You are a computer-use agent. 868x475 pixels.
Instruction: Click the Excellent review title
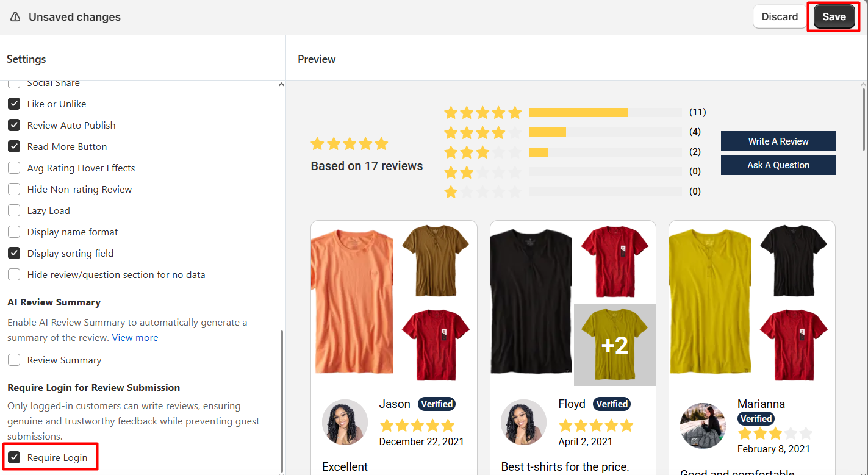point(345,466)
